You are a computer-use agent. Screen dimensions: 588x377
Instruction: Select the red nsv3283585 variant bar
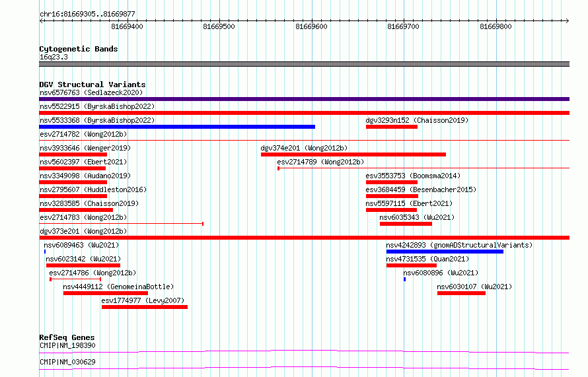pyautogui.click(x=76, y=210)
